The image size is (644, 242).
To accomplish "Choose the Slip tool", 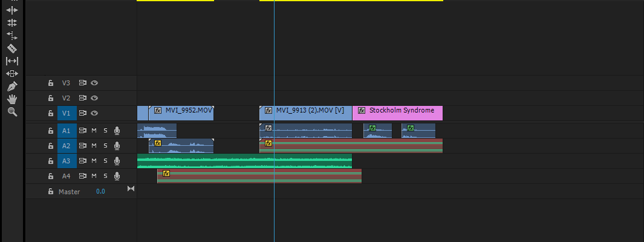I will pos(12,61).
